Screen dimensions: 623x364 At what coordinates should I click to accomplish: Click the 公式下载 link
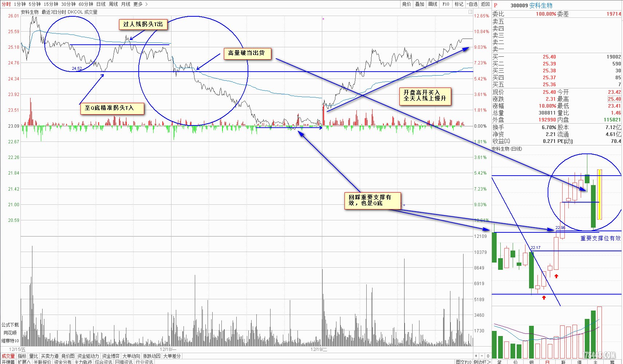pos(10,325)
